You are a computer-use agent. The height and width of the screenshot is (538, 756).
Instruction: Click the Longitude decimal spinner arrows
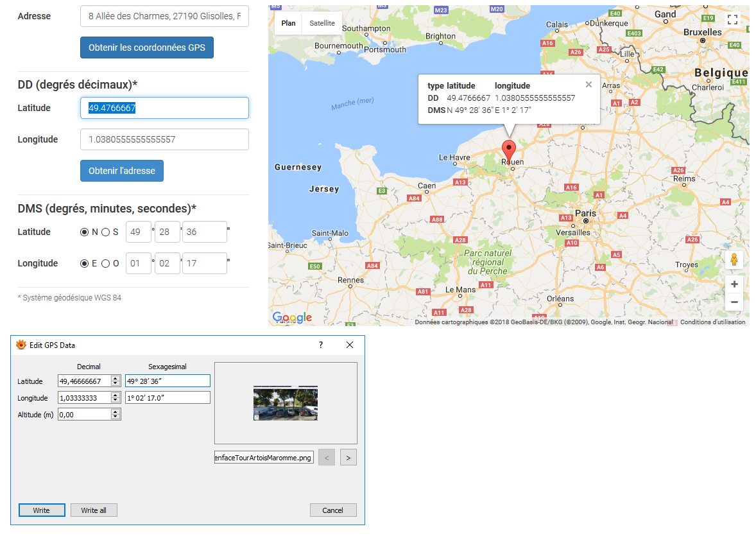click(x=116, y=397)
